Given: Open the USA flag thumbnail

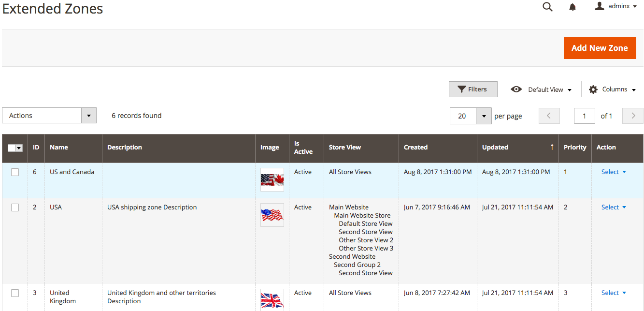Looking at the screenshot, I should tap(272, 215).
